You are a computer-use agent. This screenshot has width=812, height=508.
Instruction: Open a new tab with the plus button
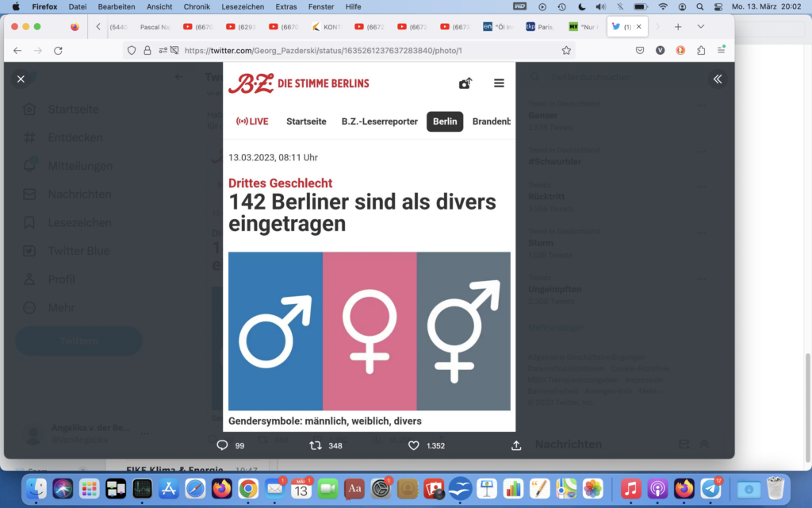click(x=678, y=26)
